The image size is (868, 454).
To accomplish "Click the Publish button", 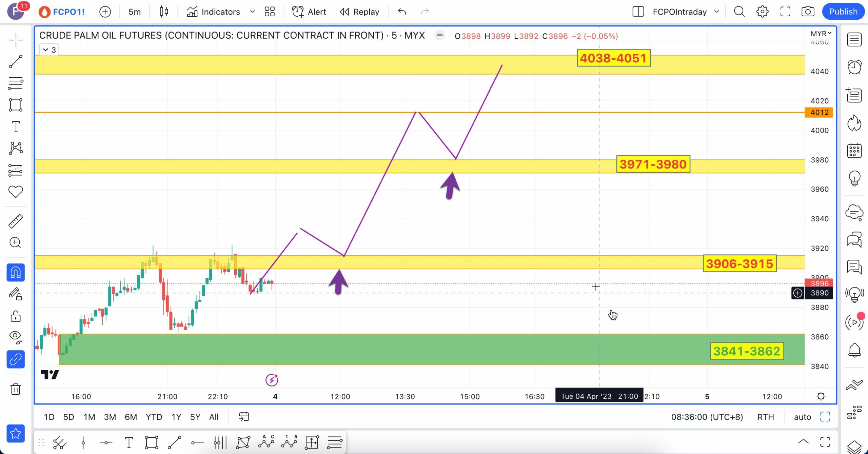I will (x=843, y=12).
